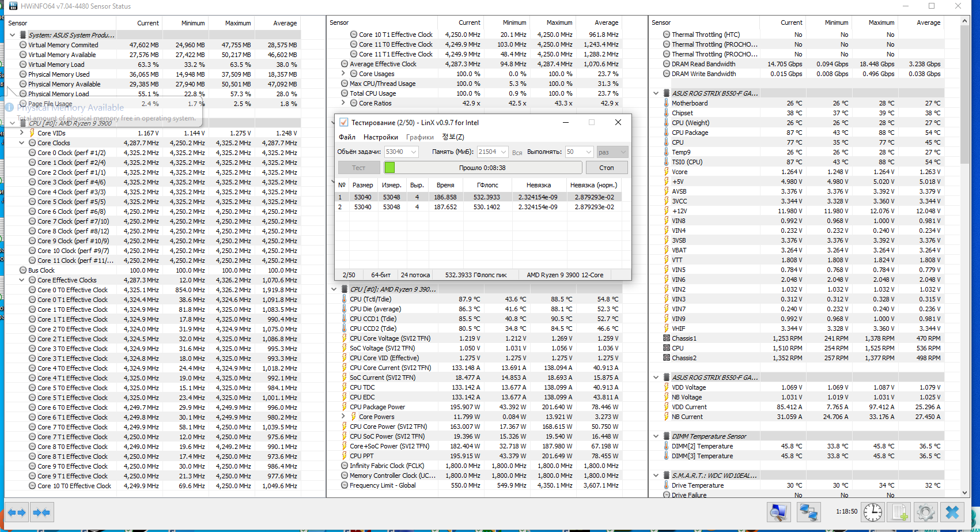This screenshot has width=980, height=532.
Task: Click the sheet with plus logging icon
Action: [x=898, y=512]
